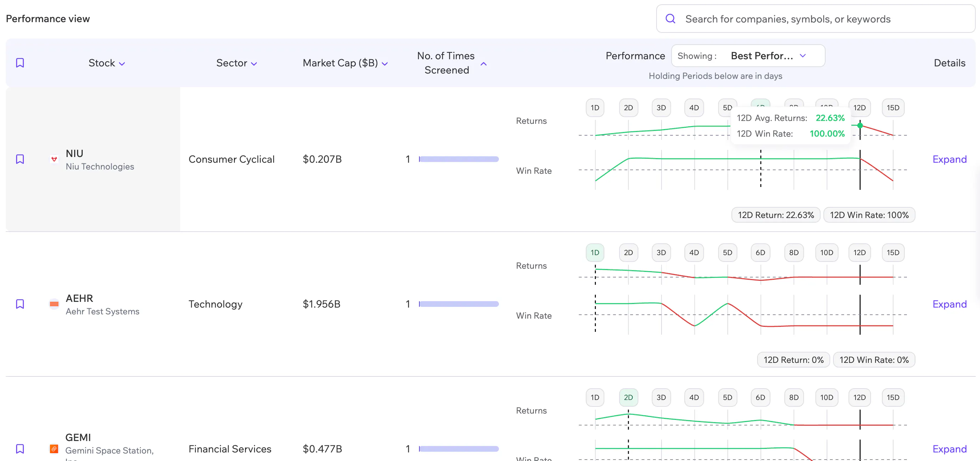This screenshot has width=980, height=461.
Task: Bookmark the AEHR stock row
Action: pos(20,304)
